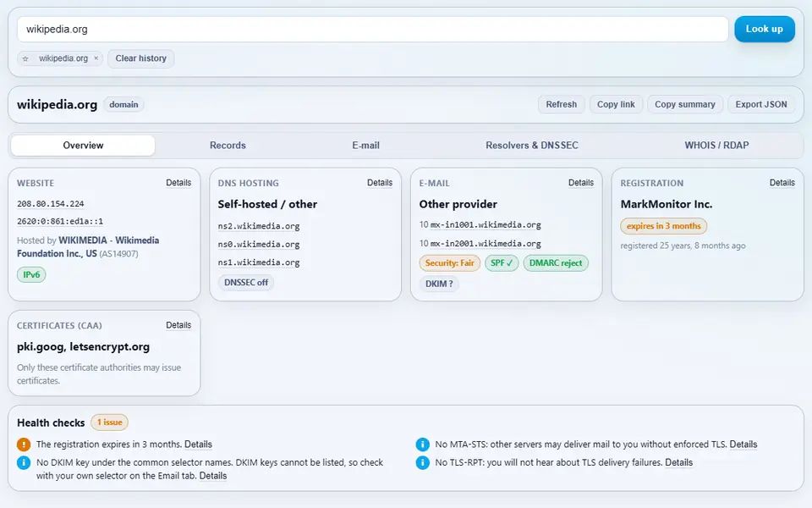Click nameserver ns2.wikimedia.org

[259, 226]
